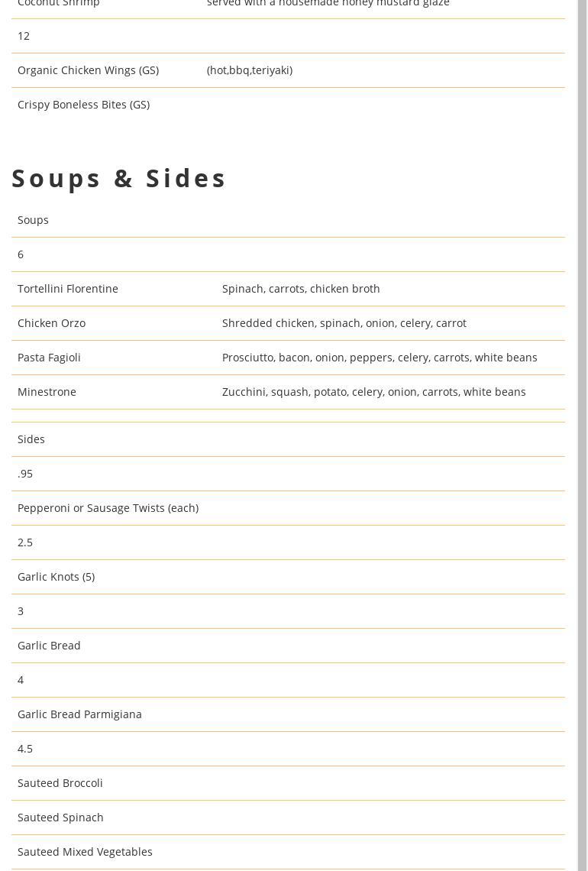Click the Garlic Bread Parmigiana item
The width and height of the screenshot is (588, 871).
pos(79,714)
